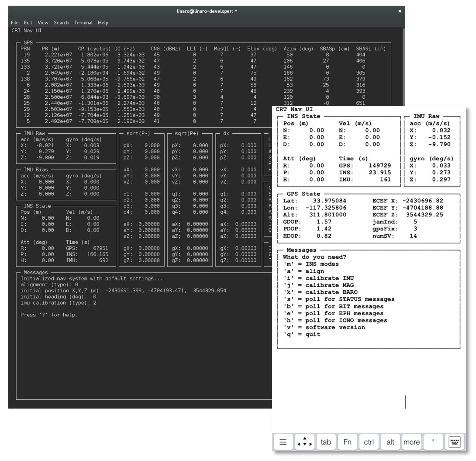
Task: Click acc Z value -9.790
Action: coord(440,144)
